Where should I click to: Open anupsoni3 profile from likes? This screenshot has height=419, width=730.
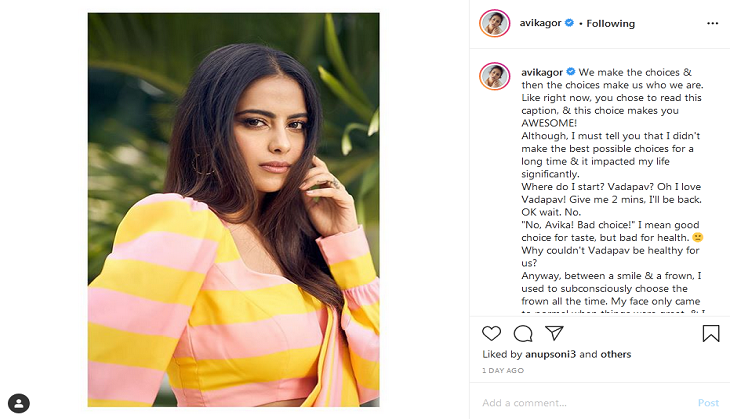pos(551,354)
